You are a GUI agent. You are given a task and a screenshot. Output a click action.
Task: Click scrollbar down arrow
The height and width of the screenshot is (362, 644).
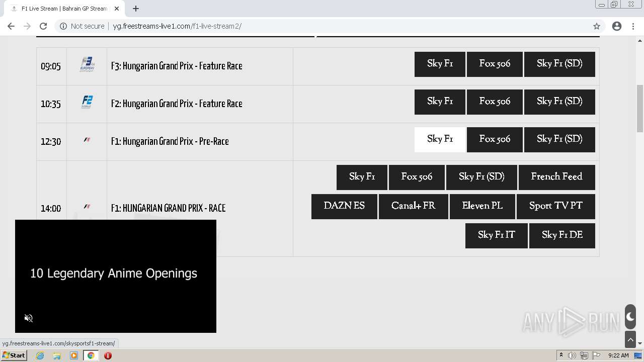coord(640,343)
